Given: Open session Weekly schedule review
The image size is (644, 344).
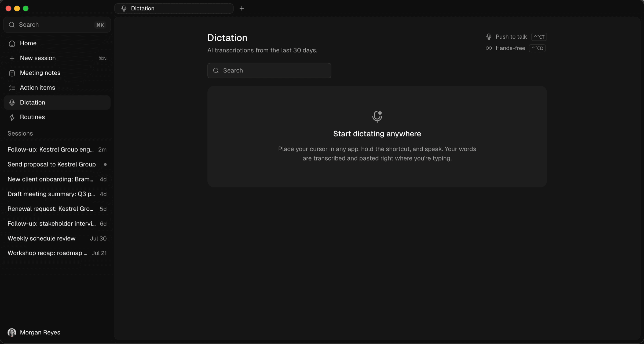Looking at the screenshot, I should coord(57,238).
